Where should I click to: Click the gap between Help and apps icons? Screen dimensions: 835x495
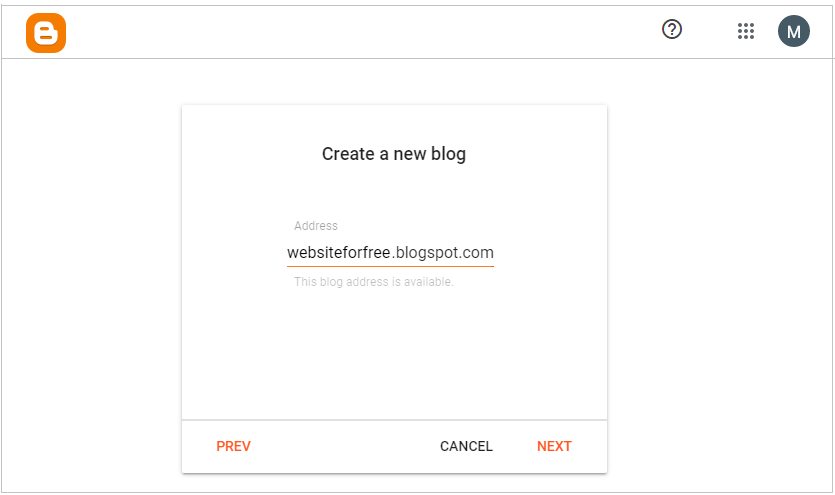click(x=710, y=31)
